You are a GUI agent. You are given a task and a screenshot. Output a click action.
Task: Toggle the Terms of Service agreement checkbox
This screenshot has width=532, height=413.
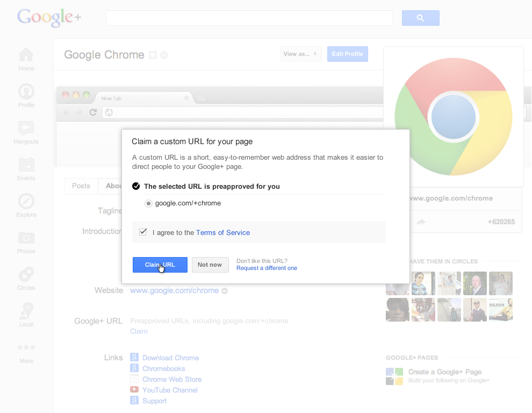(x=143, y=232)
